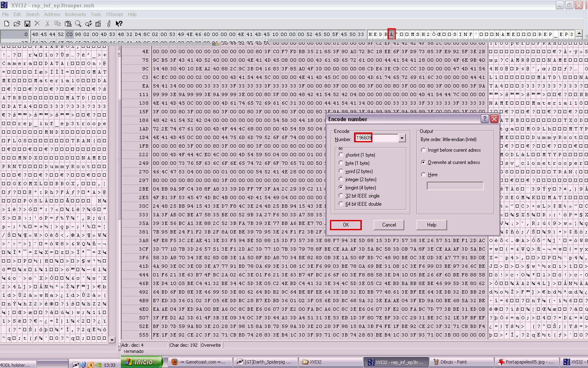Select longint (4 bytes) option
Image resolution: width=588 pixels, height=368 pixels.
341,187
